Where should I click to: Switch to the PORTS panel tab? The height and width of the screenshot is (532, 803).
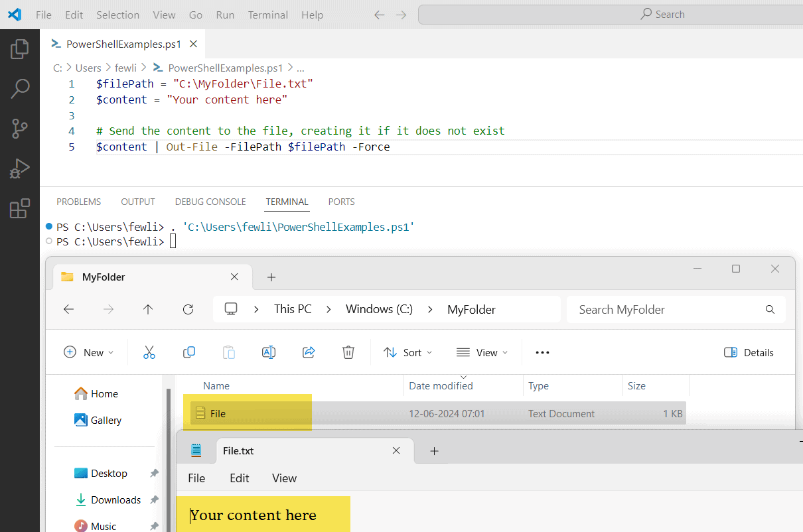pos(341,202)
